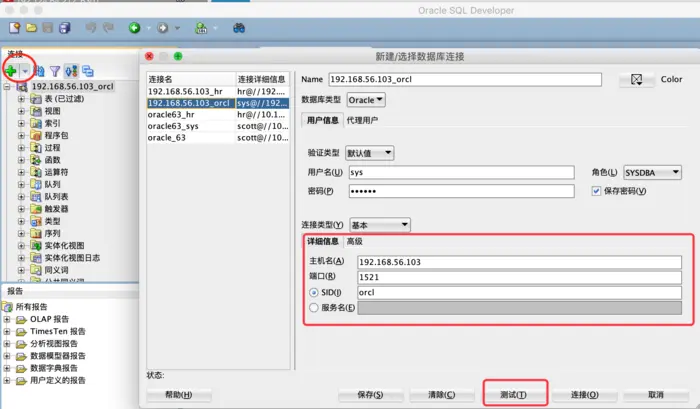The height and width of the screenshot is (409, 700).
Task: Click the binoculars Find DB Object icon
Action: (239, 28)
